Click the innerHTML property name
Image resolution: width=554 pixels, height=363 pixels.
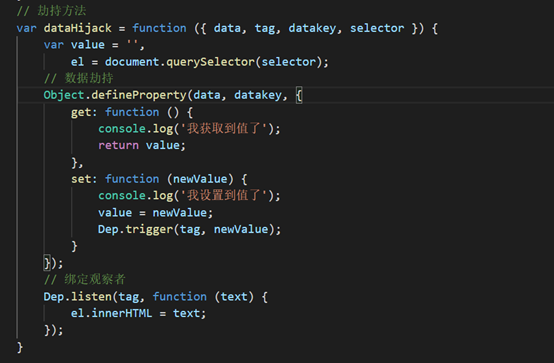click(122, 313)
